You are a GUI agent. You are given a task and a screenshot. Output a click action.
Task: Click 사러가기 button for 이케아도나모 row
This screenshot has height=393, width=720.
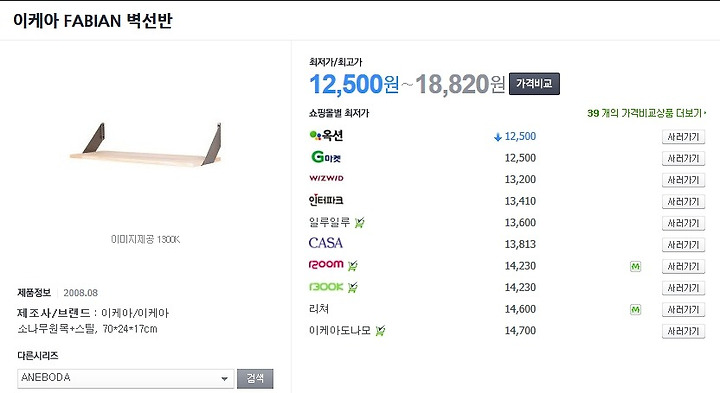coord(683,331)
